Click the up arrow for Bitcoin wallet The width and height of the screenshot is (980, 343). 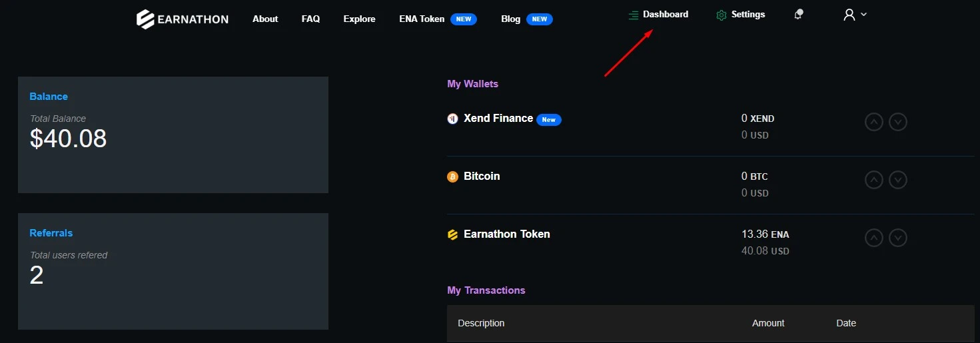(x=874, y=180)
